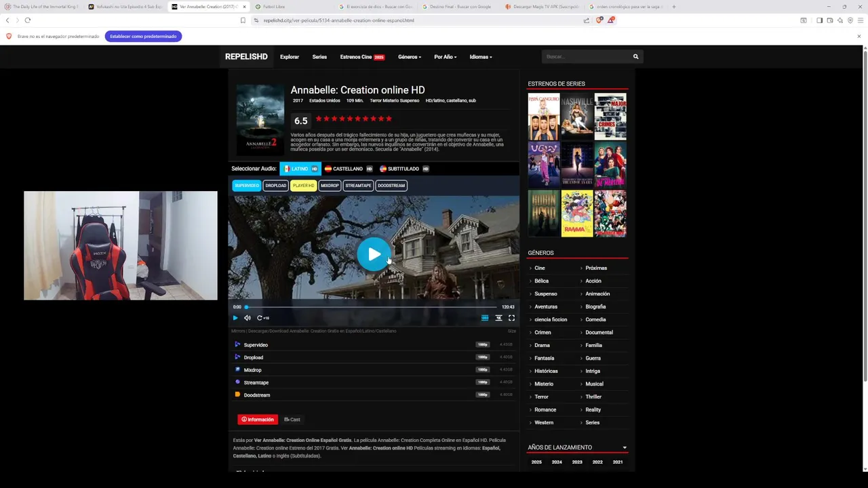This screenshot has height=488, width=868.
Task: Click Establecer como predeterminado button
Action: (143, 36)
